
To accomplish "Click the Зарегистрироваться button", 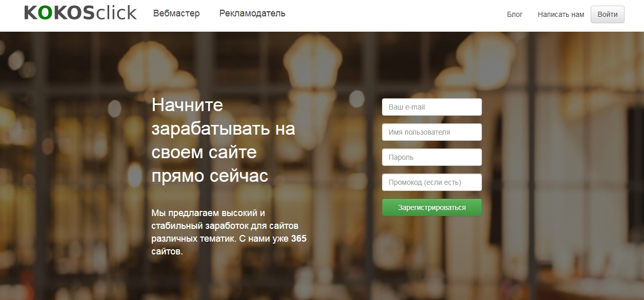I will coord(431,207).
